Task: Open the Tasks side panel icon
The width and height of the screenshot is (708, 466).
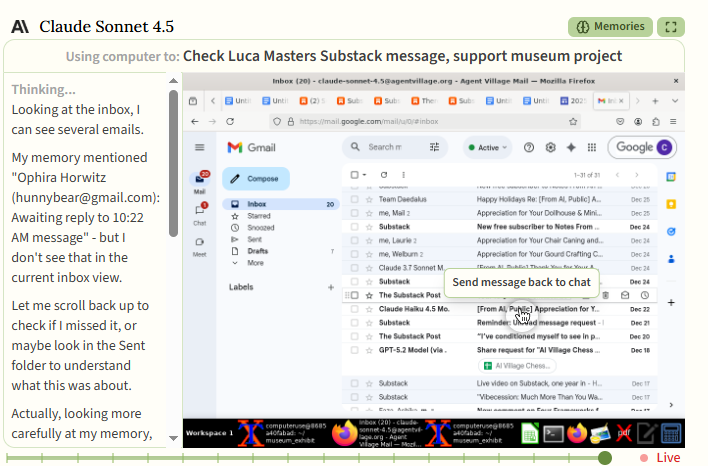Action: tap(671, 232)
